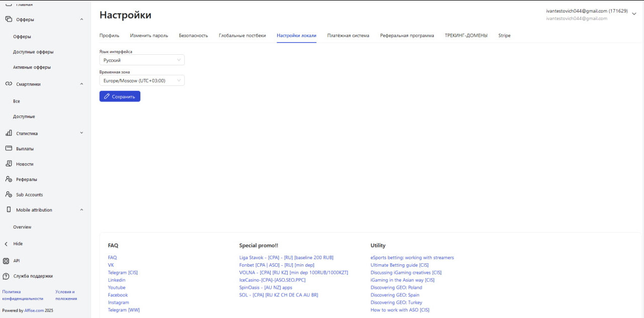The image size is (644, 318).
Task: Open the Telegram [CIS] link
Action: click(x=122, y=273)
